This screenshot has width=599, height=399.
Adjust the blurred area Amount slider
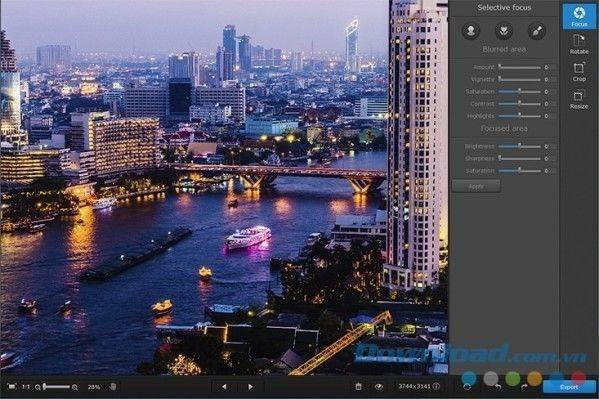(520, 67)
